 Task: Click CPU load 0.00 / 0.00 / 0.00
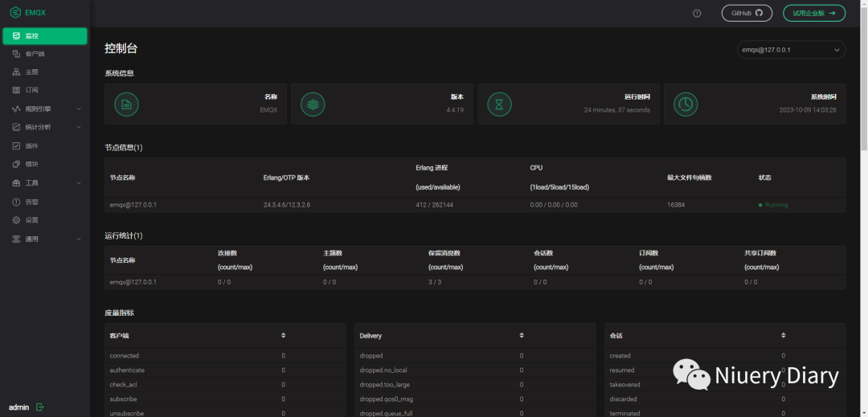pyautogui.click(x=554, y=205)
